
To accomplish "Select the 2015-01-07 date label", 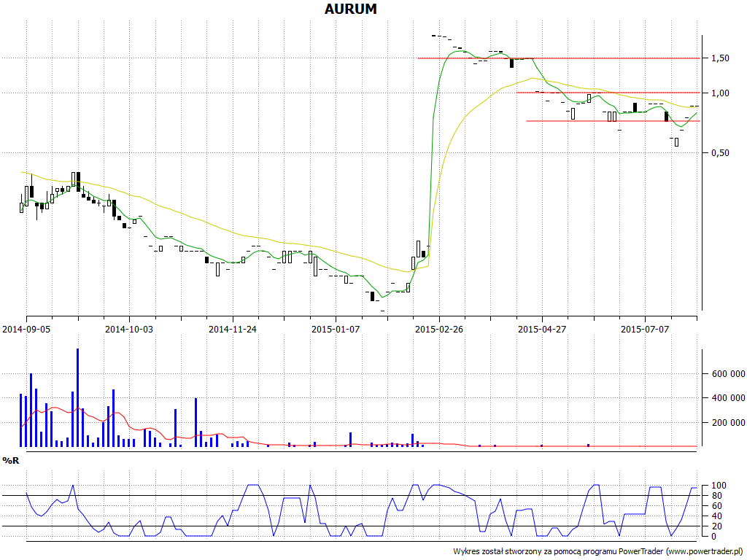I will pyautogui.click(x=336, y=329).
